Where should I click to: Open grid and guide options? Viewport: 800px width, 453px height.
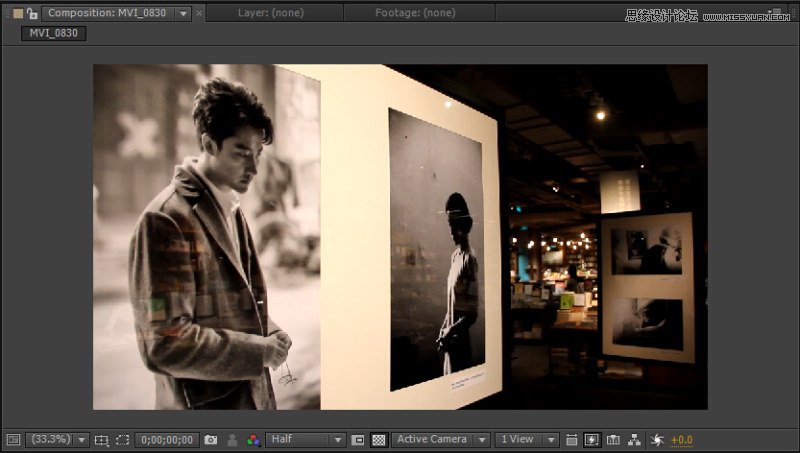point(101,440)
